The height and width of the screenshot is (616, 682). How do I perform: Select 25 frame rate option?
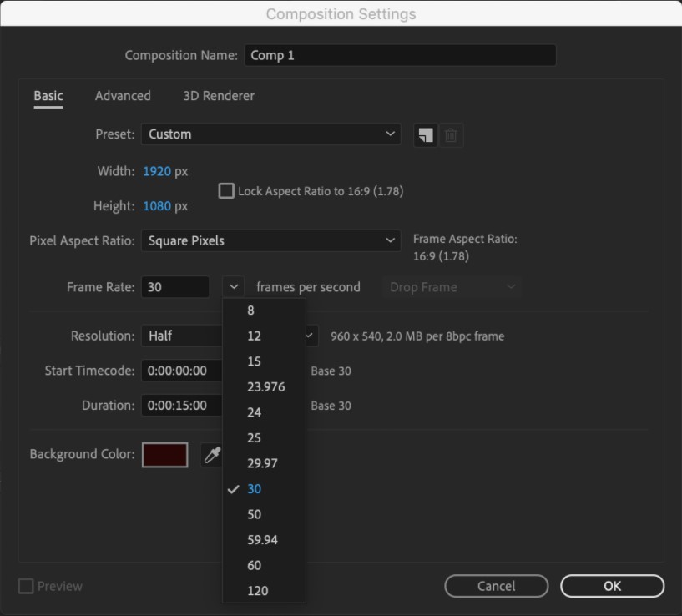(264, 438)
